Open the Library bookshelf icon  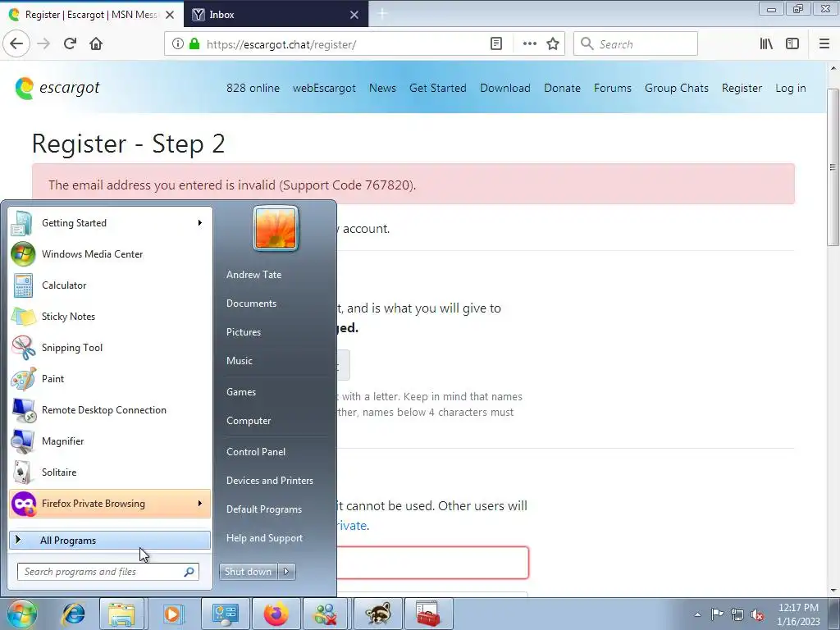(766, 44)
